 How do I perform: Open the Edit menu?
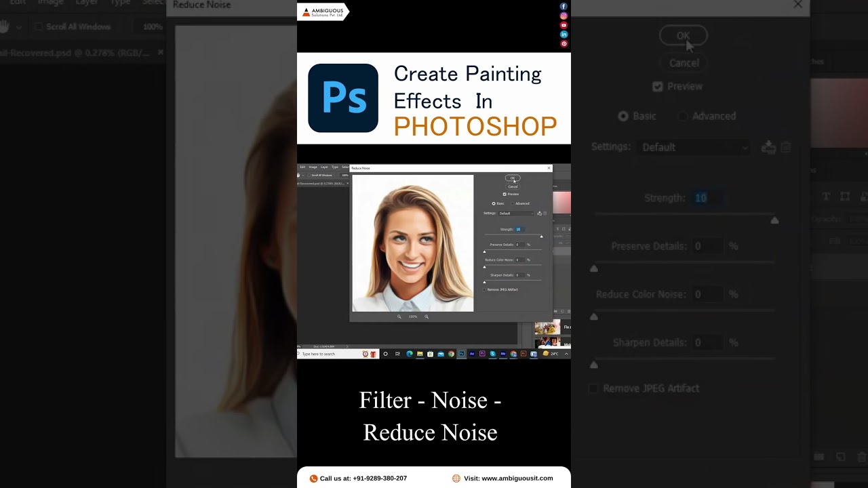(x=302, y=167)
